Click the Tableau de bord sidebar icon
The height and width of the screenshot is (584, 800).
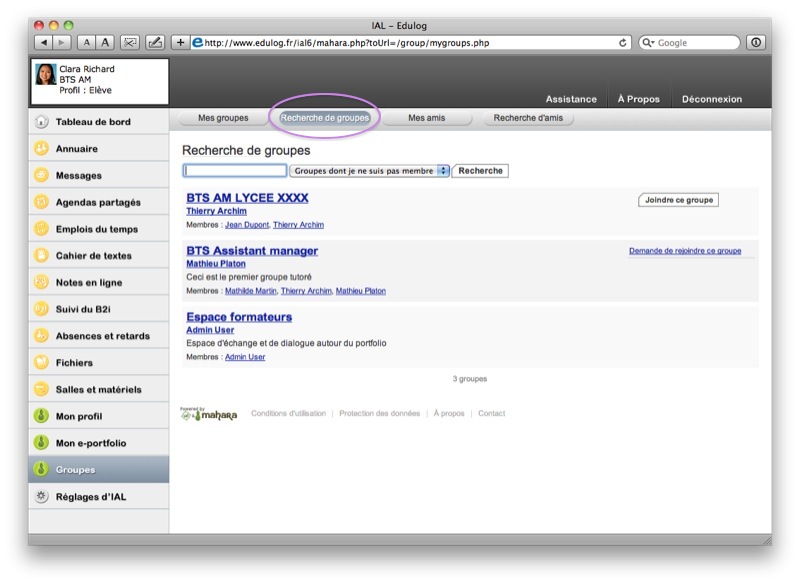click(x=41, y=122)
